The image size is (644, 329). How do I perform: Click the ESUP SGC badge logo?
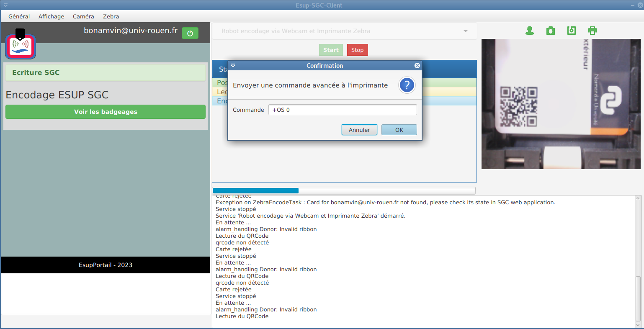coord(21,46)
